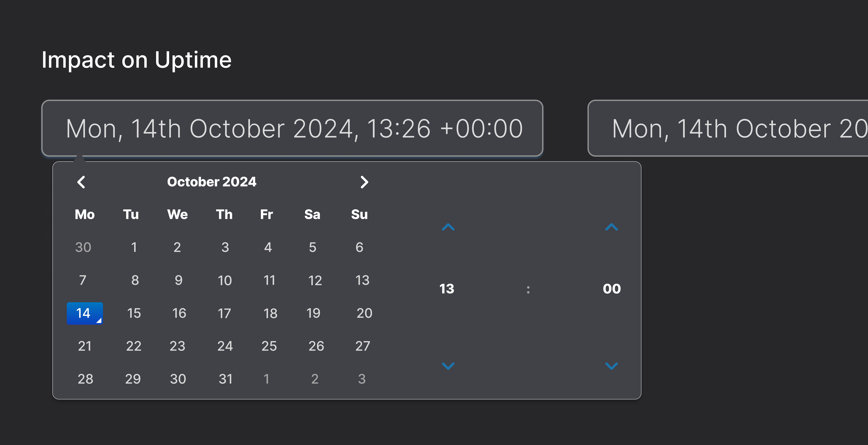
Task: Click the hour value 13
Action: click(x=447, y=288)
